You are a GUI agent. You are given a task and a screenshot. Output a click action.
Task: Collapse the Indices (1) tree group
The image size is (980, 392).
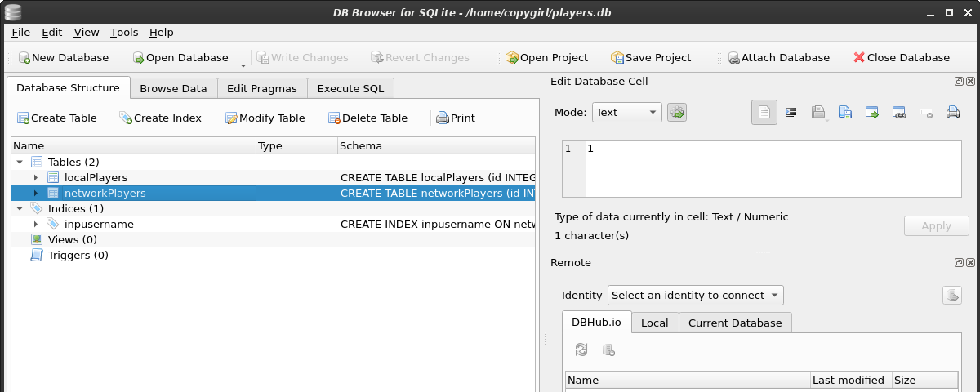click(x=20, y=209)
